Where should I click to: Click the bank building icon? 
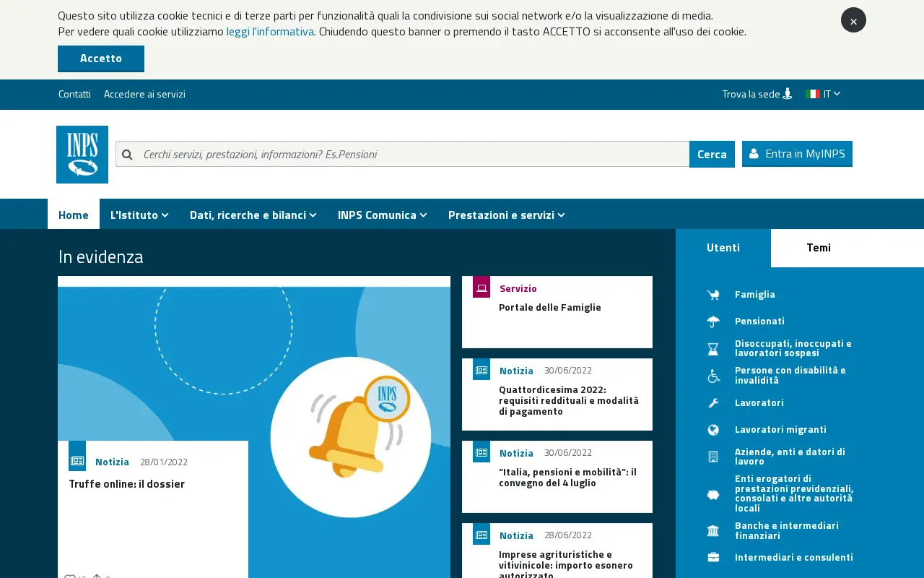tap(713, 531)
